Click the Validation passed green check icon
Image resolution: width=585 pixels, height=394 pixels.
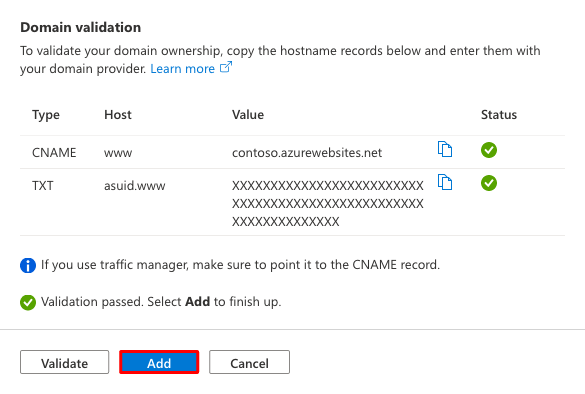click(28, 302)
